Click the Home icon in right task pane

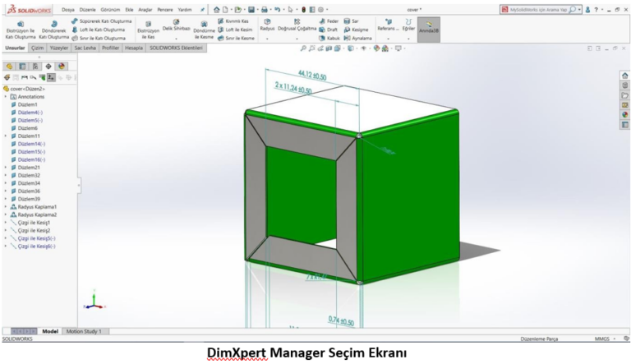pos(624,76)
